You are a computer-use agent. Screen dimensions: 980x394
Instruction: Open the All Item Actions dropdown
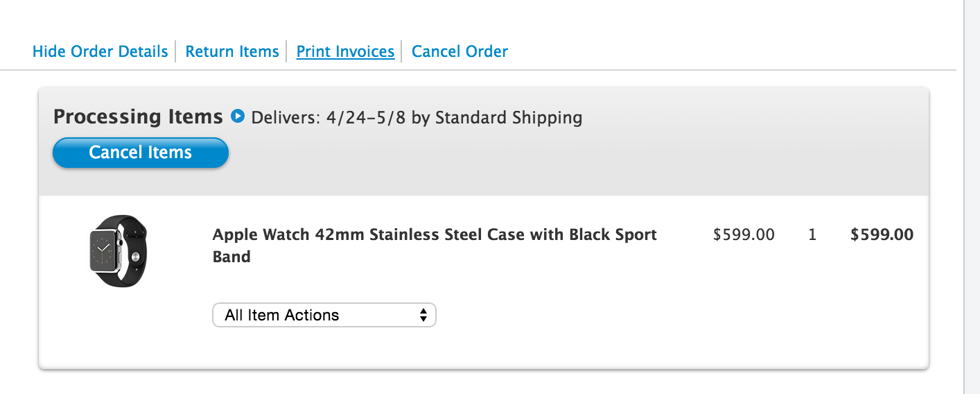click(x=324, y=315)
